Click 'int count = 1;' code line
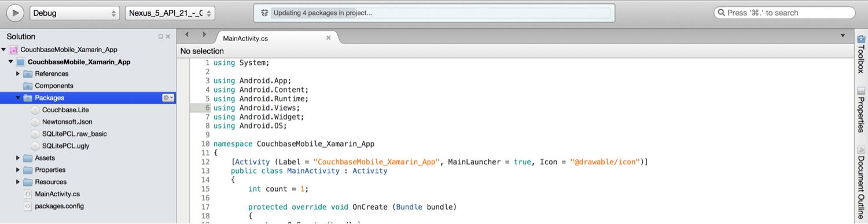868x224 pixels. coord(278,189)
